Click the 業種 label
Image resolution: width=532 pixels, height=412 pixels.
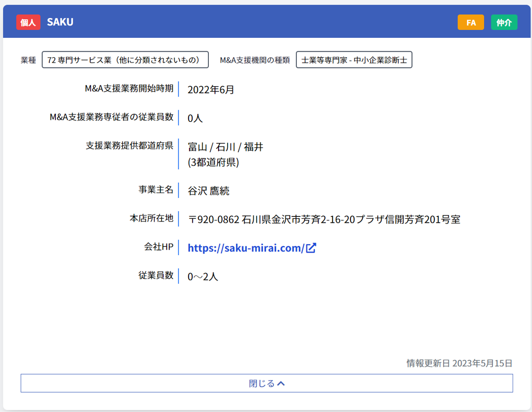[28, 60]
